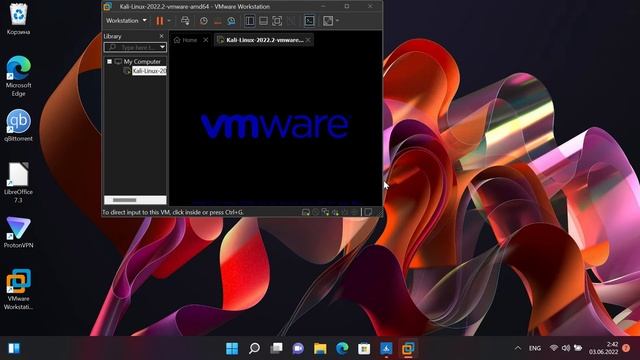Click the stretch guest display icon
This screenshot has height=360, width=640.
[328, 21]
